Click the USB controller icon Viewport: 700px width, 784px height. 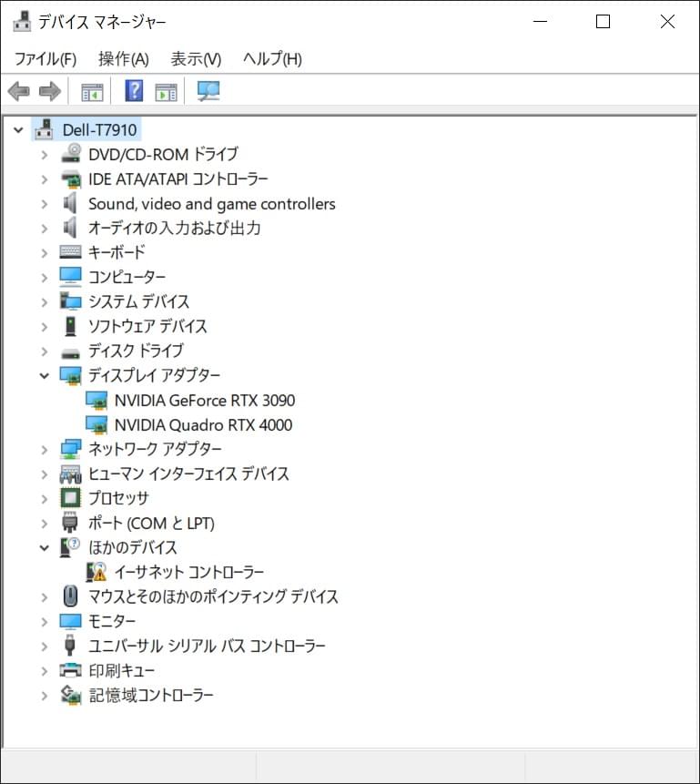click(70, 645)
